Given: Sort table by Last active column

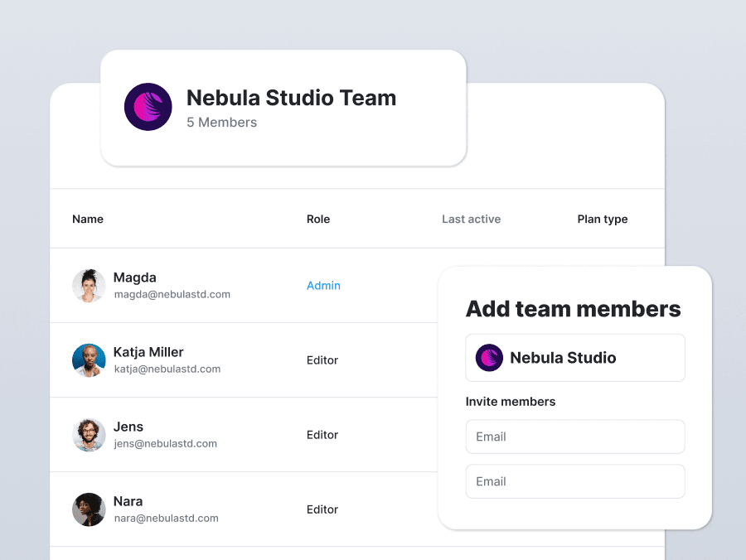Looking at the screenshot, I should click(471, 220).
